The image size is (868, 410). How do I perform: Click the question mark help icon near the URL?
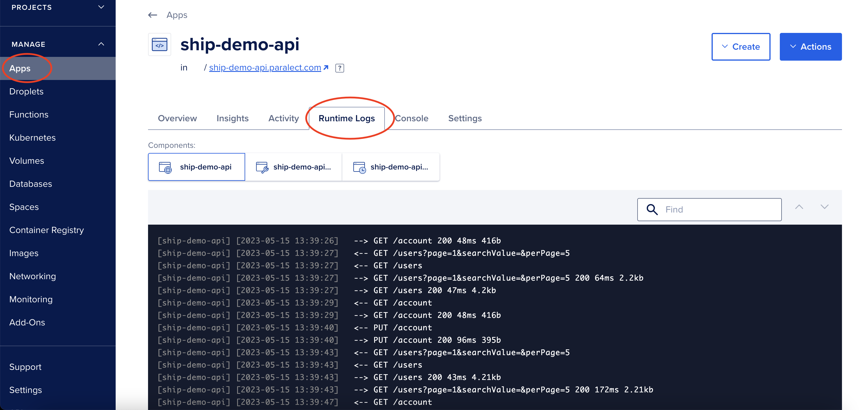[340, 68]
